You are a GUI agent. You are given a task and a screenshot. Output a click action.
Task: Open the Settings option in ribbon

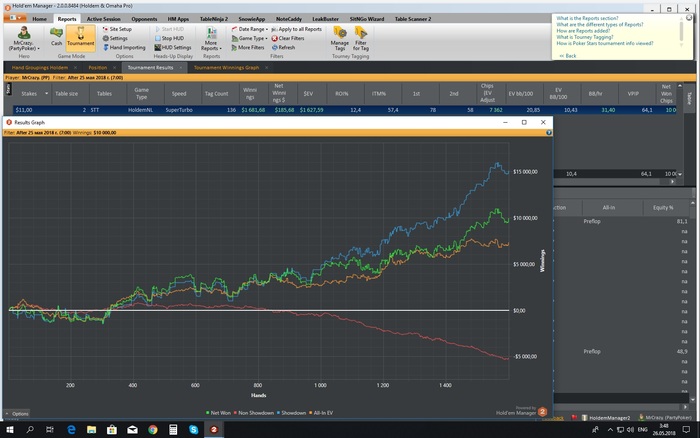[x=115, y=38]
